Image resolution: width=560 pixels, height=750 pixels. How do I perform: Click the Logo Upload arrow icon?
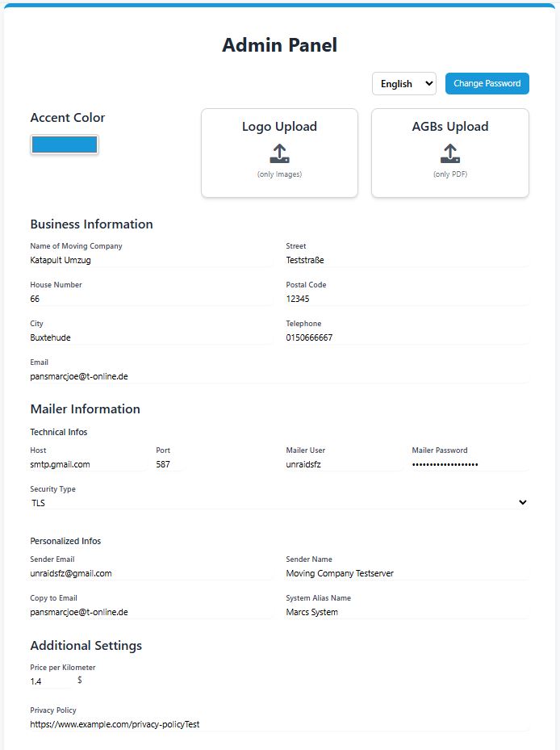tap(279, 153)
